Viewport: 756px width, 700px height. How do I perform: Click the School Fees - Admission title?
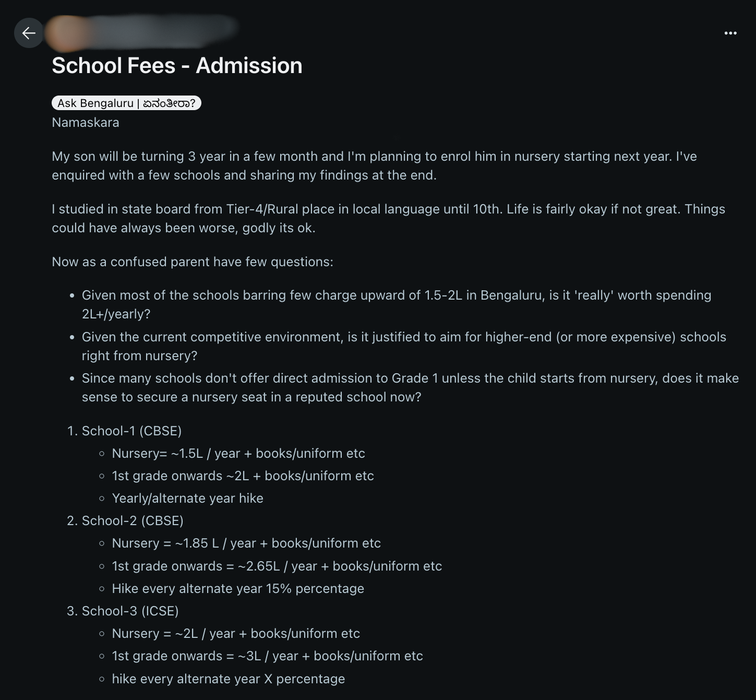tap(177, 66)
